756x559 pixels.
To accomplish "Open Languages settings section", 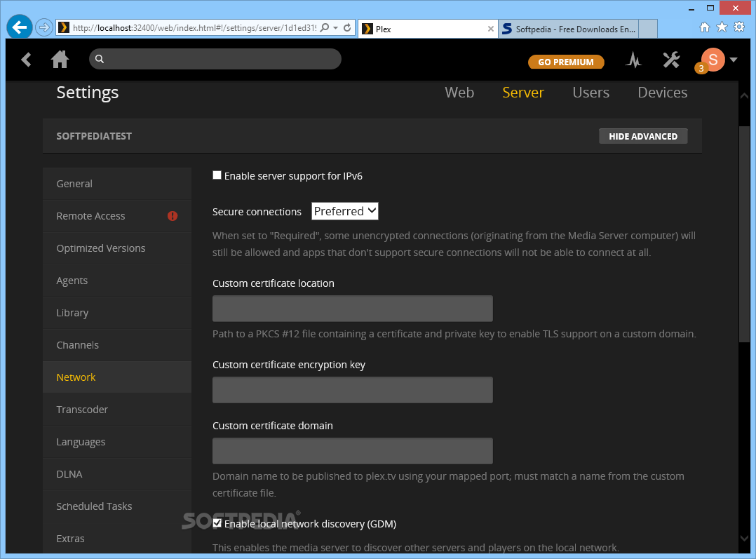I will 117,442.
